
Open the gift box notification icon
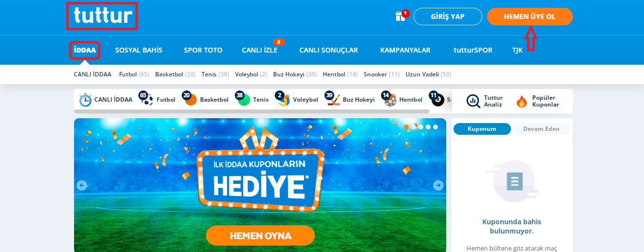coord(400,16)
